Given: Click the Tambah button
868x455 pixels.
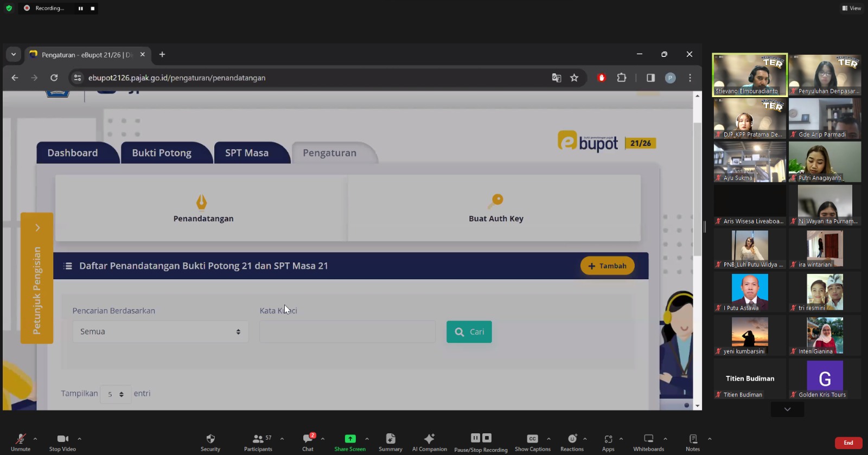Looking at the screenshot, I should click(x=607, y=266).
